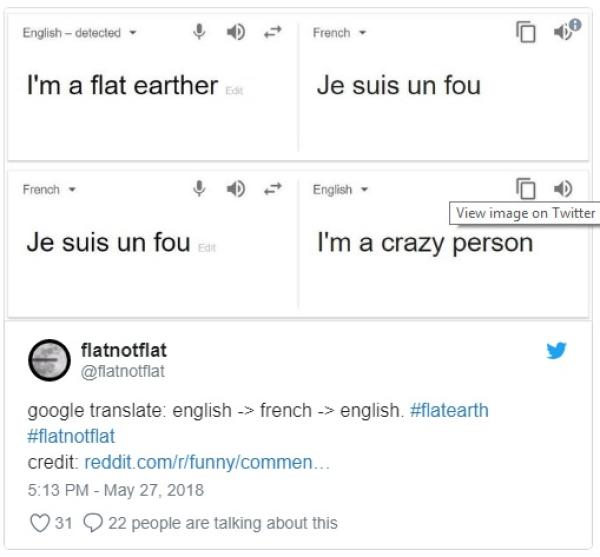Follow the reddit.com credit link
This screenshot has width=600, height=557.
(x=207, y=462)
